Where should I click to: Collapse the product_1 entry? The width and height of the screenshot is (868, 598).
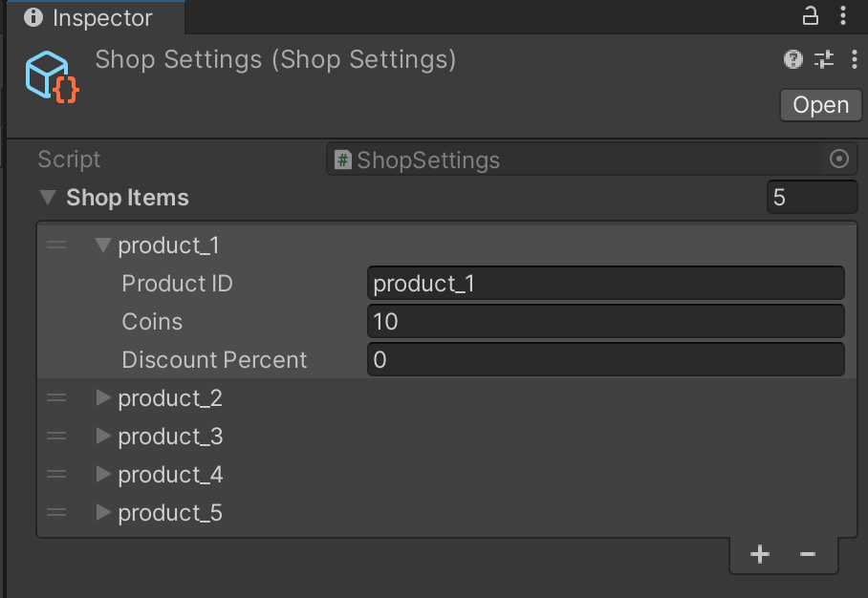tap(103, 246)
